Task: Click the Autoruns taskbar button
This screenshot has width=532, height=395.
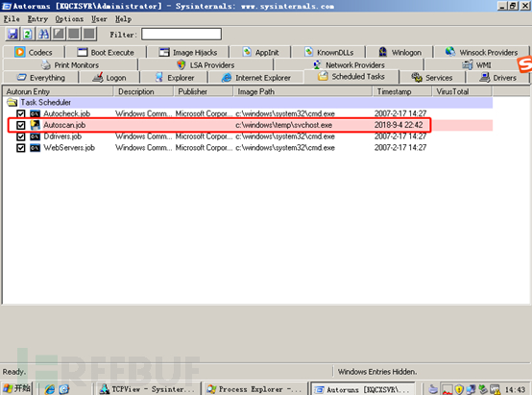Action: coord(363,389)
